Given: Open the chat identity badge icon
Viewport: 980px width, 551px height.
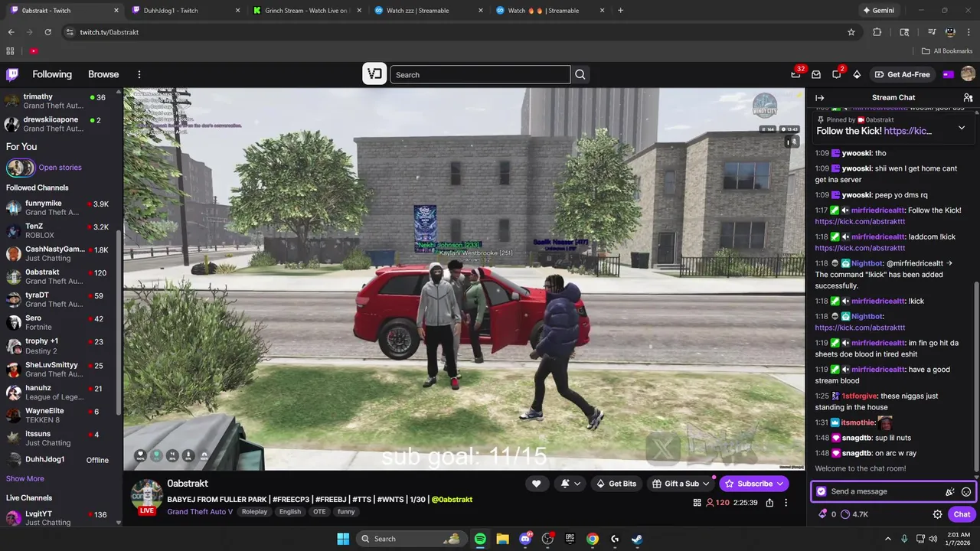Looking at the screenshot, I should tap(822, 491).
